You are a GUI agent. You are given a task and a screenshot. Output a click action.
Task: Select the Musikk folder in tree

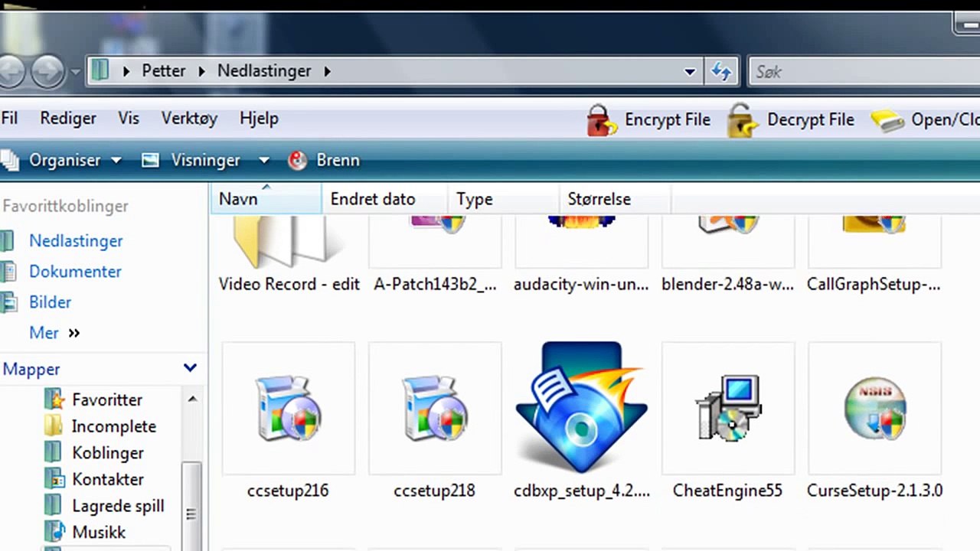(x=99, y=532)
